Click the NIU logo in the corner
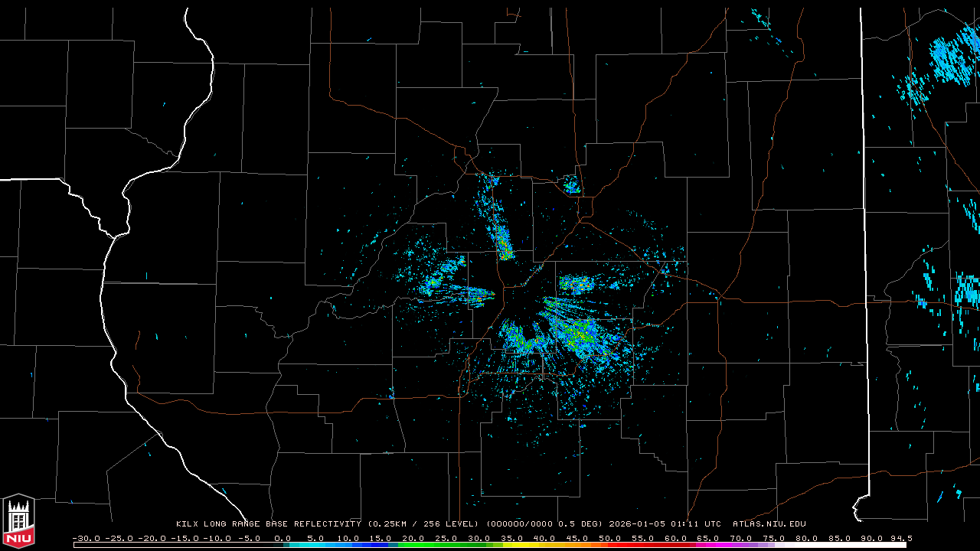Viewport: 980px width, 551px height. (x=18, y=520)
